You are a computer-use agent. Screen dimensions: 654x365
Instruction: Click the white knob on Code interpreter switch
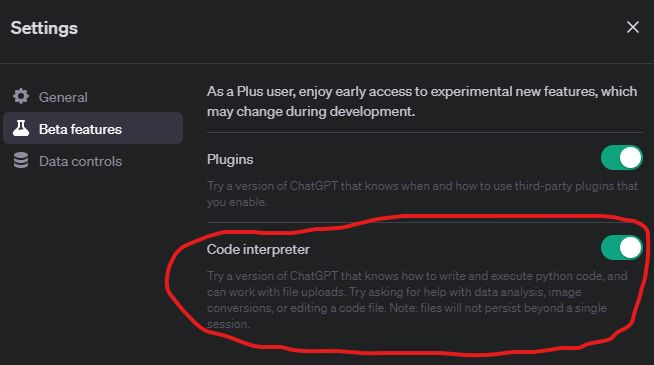pos(630,247)
